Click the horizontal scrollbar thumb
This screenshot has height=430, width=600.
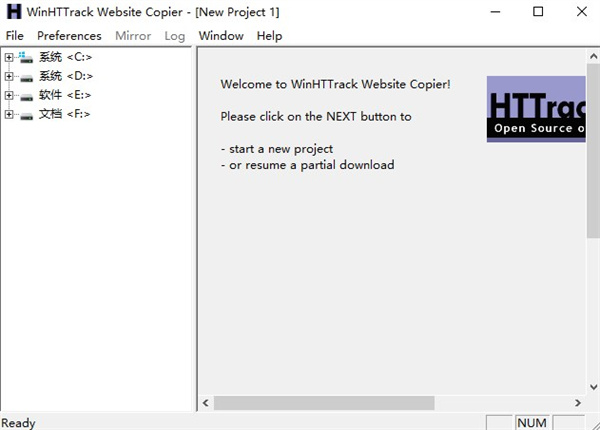point(324,403)
